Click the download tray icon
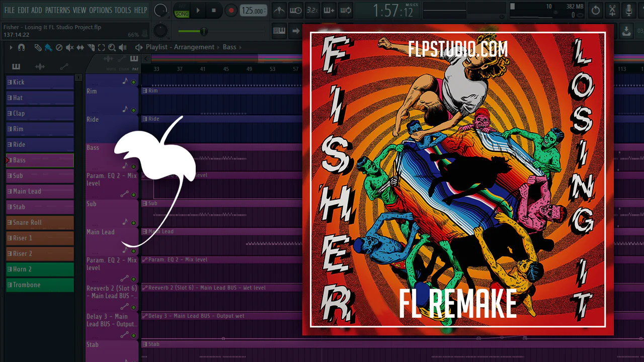644x362 pixels. point(626,31)
